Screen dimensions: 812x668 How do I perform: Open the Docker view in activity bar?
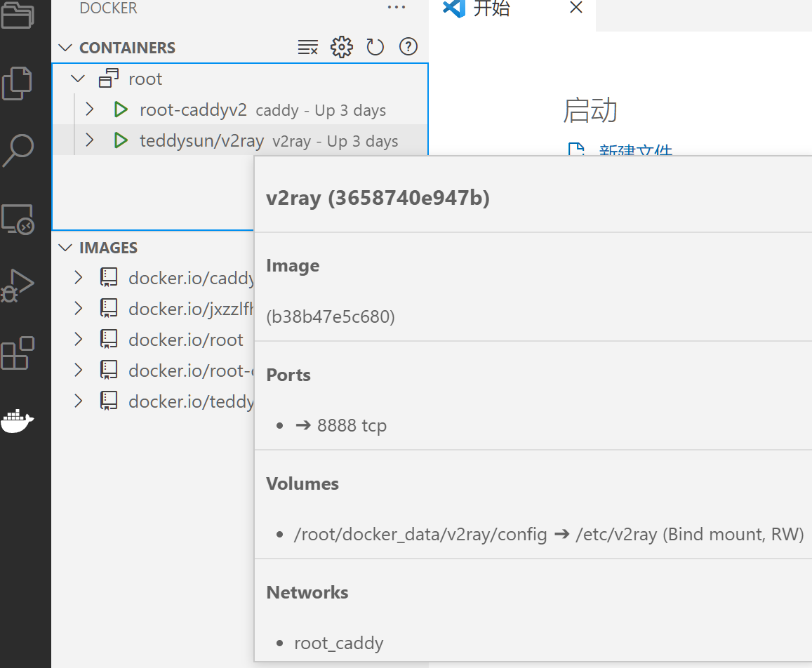tap(18, 420)
